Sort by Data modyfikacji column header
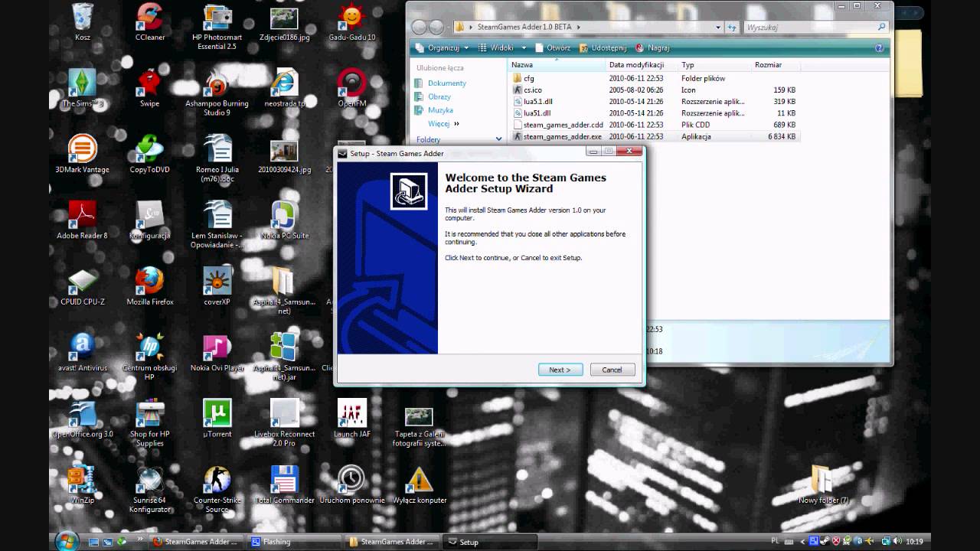Image resolution: width=980 pixels, height=551 pixels. click(642, 65)
